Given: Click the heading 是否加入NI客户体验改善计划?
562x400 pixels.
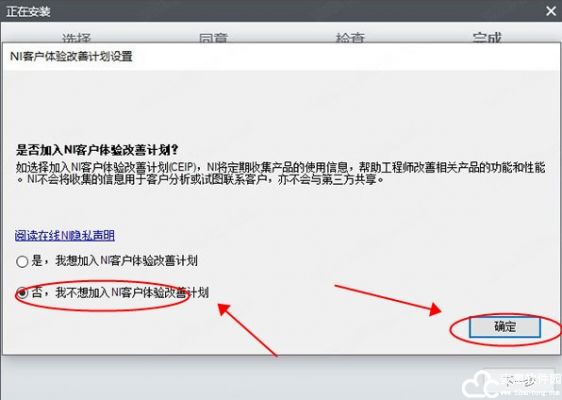Looking at the screenshot, I should coord(97,150).
